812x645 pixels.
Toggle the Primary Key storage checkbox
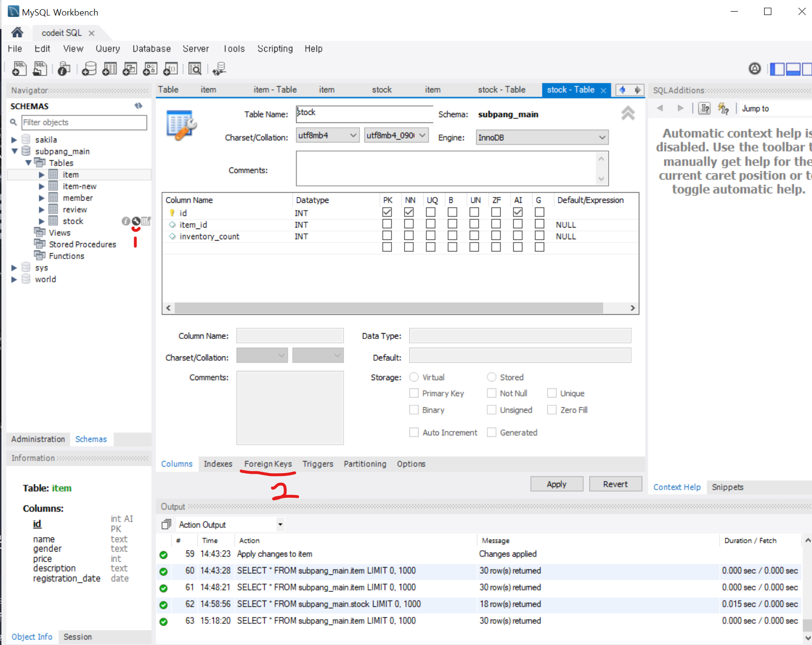point(414,393)
